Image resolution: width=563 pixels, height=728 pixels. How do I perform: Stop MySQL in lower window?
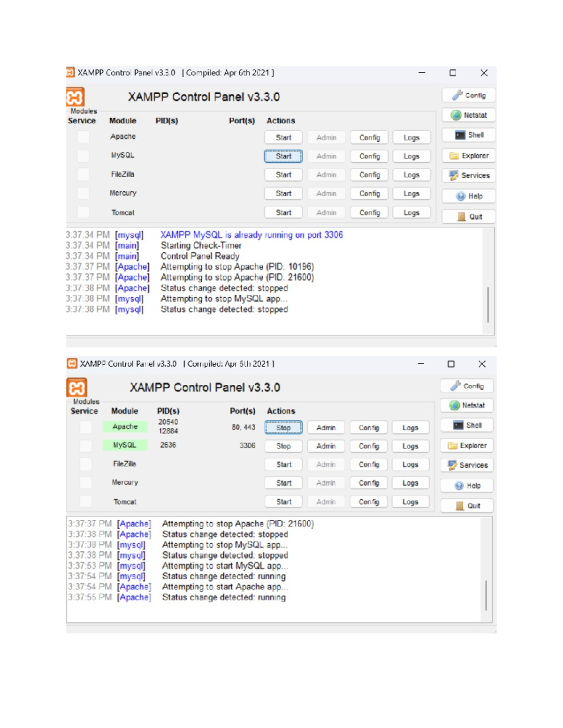283,446
